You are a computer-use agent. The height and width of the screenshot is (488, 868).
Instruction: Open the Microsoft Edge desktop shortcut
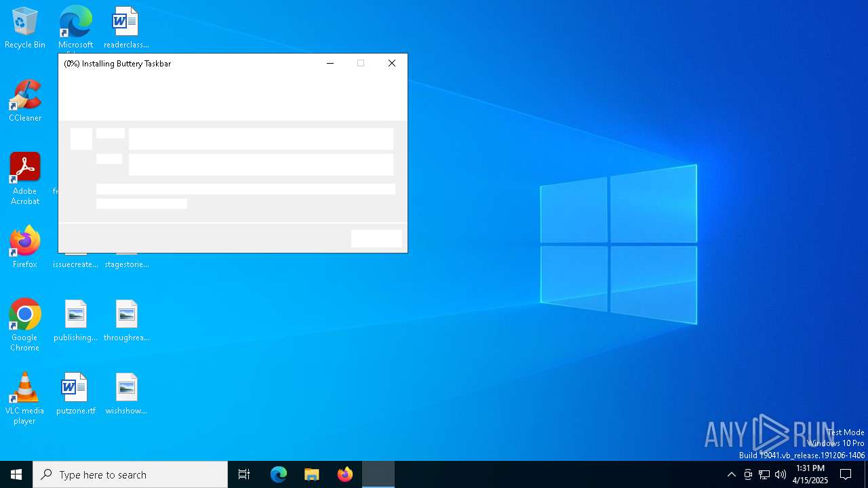click(75, 28)
